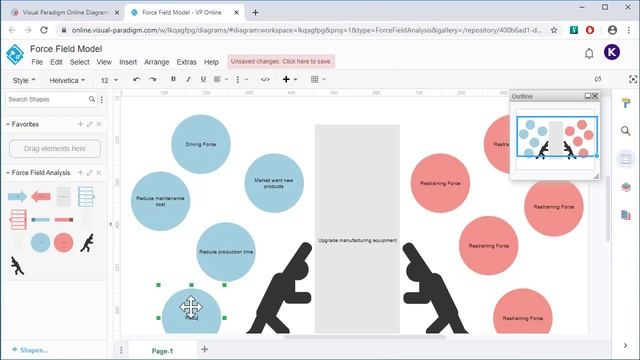Collapse the Force Field Analysis section
The width and height of the screenshot is (640, 360).
[x=38, y=173]
